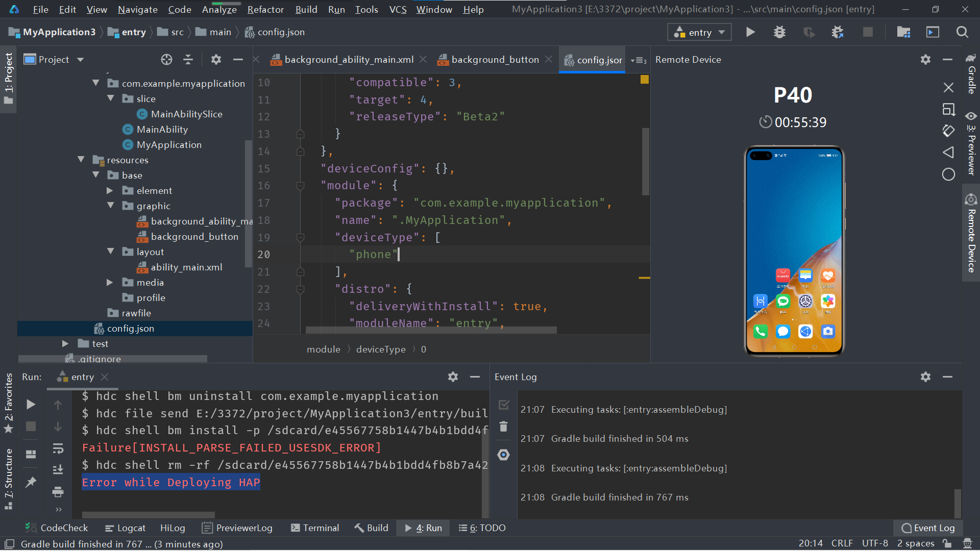Open the Logcat tool window
This screenshot has width=980, height=551.
click(x=126, y=528)
